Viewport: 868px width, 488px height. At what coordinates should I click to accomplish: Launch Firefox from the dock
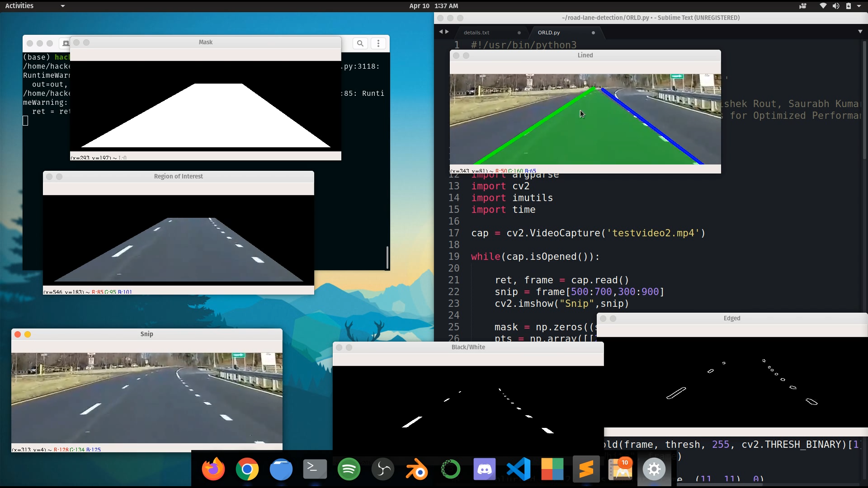[213, 469]
